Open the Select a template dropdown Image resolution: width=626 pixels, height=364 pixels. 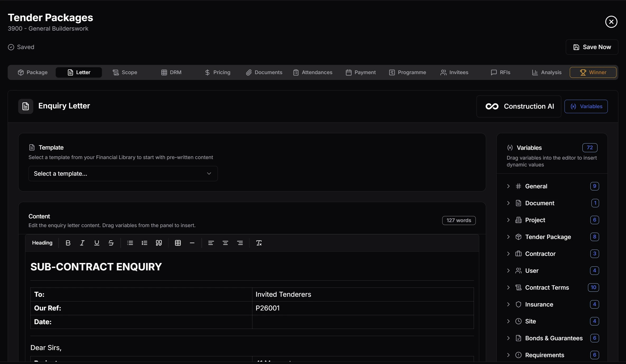pos(123,174)
